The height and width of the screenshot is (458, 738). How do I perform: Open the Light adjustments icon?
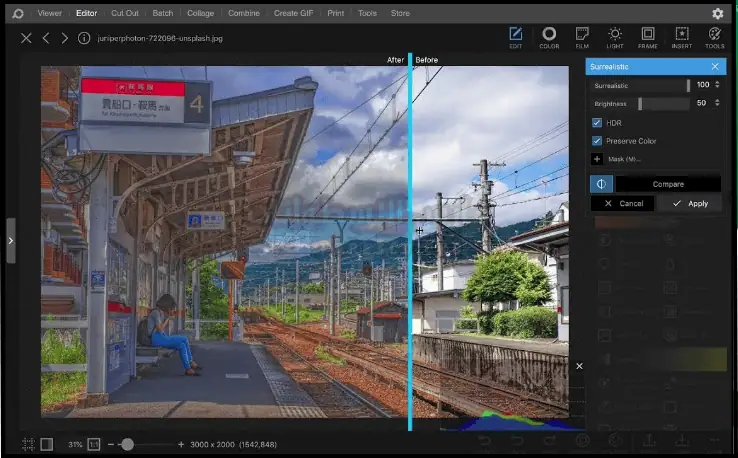pyautogui.click(x=614, y=38)
